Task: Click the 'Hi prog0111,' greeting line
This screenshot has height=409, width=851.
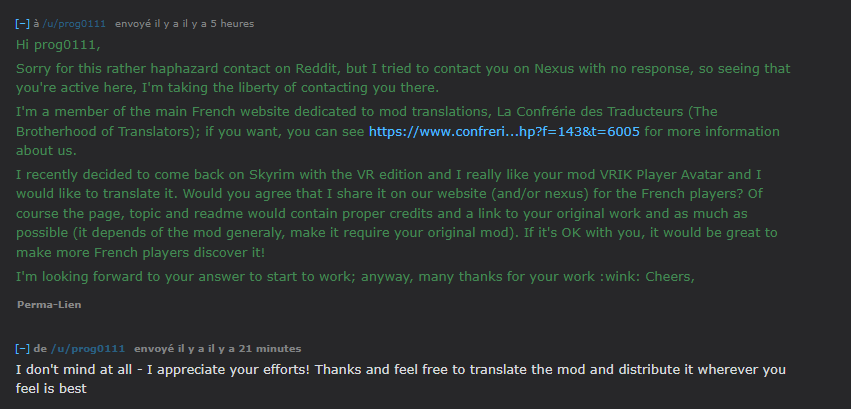Action: point(58,45)
